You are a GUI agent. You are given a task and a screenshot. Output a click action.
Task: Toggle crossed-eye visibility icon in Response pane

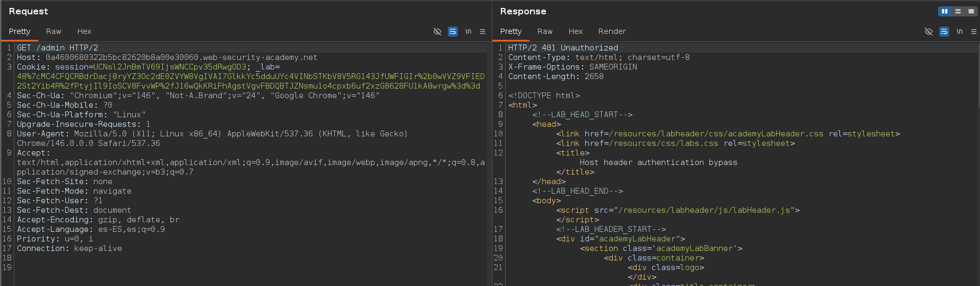pos(929,32)
